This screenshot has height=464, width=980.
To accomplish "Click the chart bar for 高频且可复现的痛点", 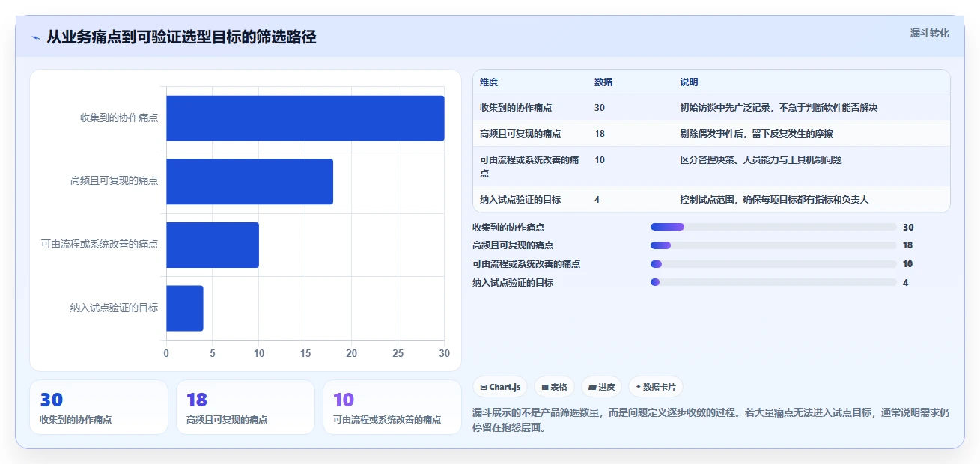I will point(249,181).
